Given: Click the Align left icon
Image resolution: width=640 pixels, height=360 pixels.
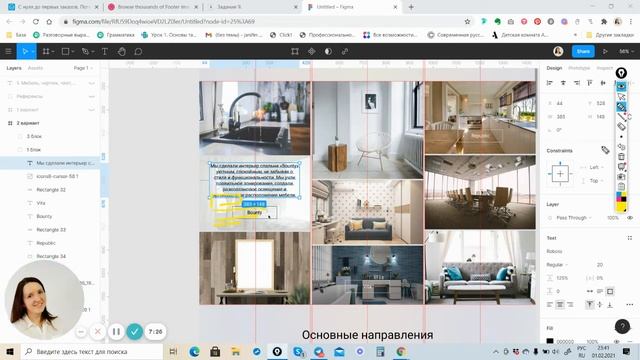Looking at the screenshot, I should 550,83.
